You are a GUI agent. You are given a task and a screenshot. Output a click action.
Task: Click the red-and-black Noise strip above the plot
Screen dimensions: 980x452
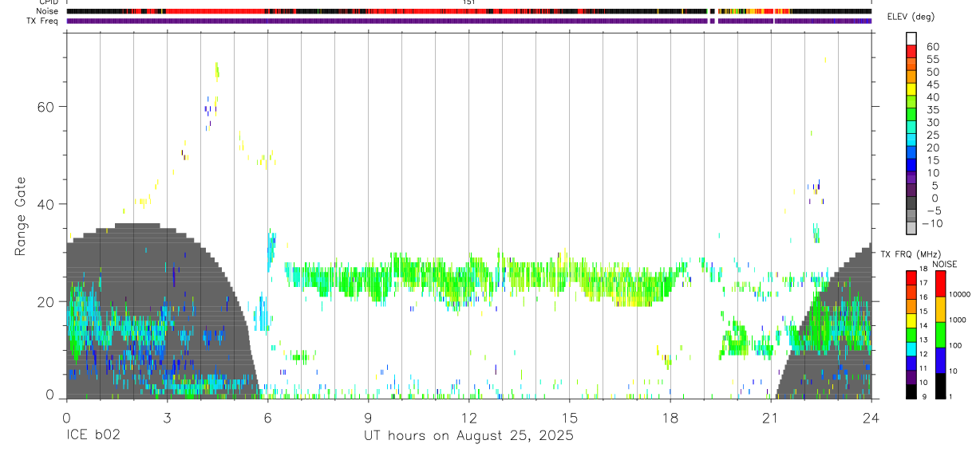[468, 11]
